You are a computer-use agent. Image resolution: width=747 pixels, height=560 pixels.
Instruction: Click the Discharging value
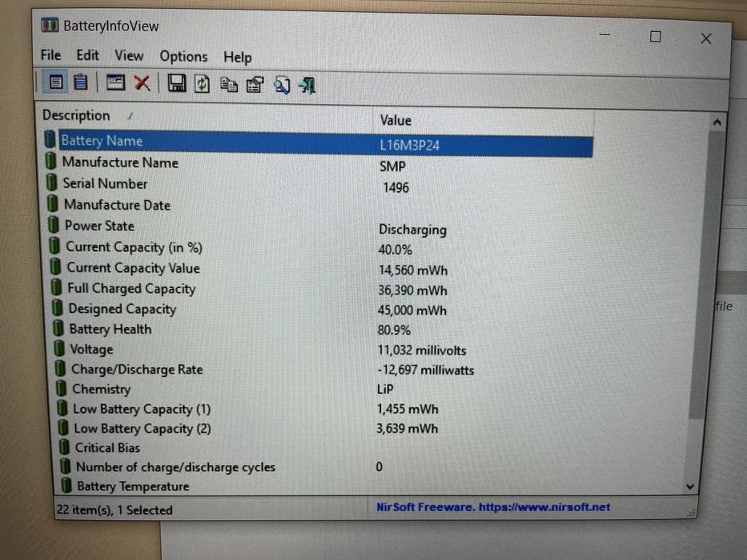coord(412,230)
